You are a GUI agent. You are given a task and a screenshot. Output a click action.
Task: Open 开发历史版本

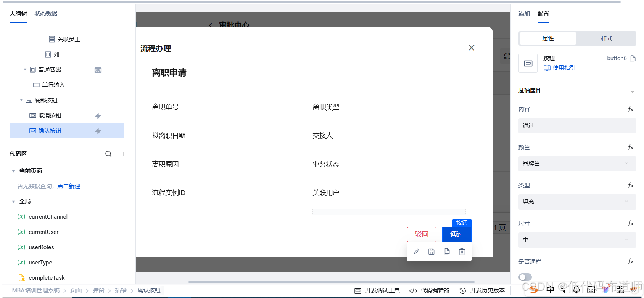(482, 290)
